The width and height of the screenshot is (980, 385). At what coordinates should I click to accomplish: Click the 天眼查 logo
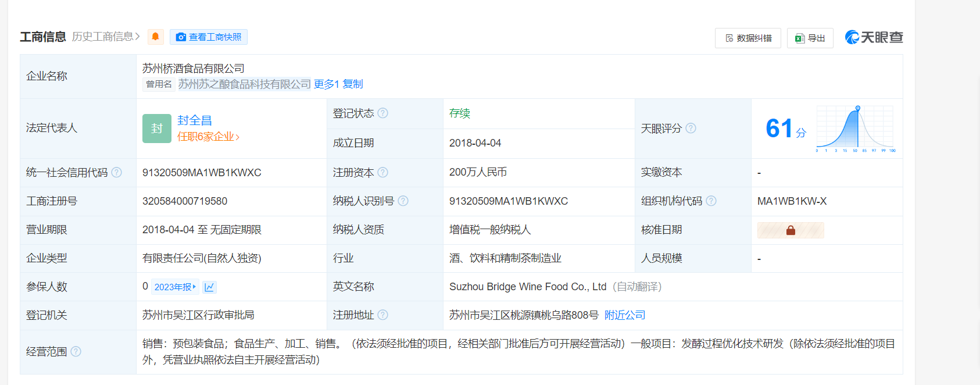pyautogui.click(x=874, y=37)
